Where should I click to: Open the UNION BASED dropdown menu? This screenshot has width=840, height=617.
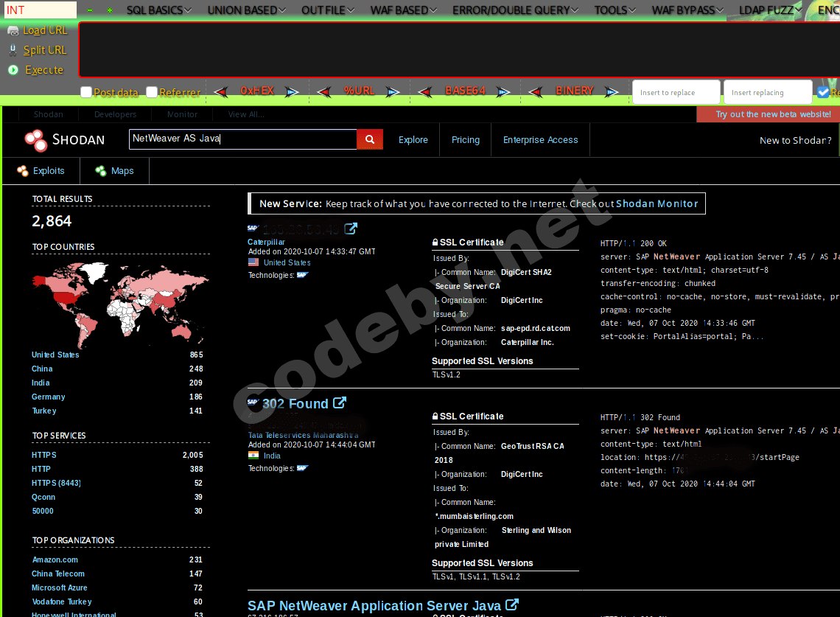tap(246, 10)
